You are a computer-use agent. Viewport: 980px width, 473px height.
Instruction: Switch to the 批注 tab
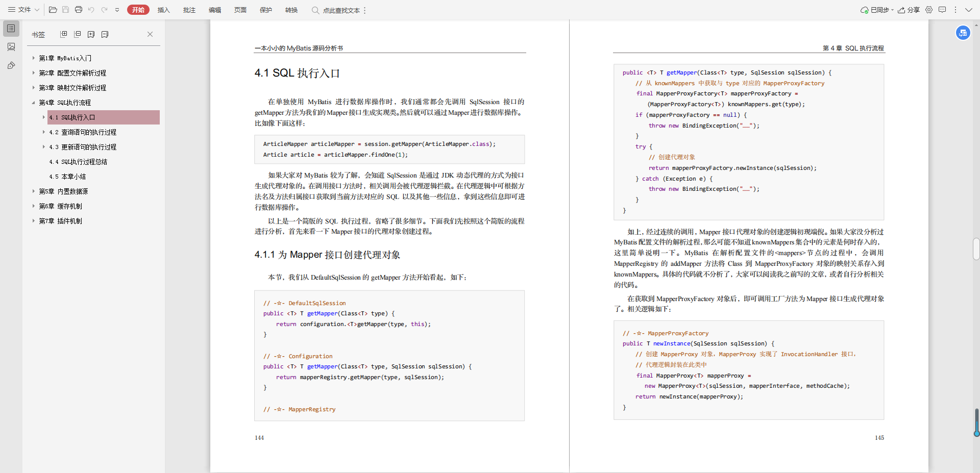pos(189,10)
